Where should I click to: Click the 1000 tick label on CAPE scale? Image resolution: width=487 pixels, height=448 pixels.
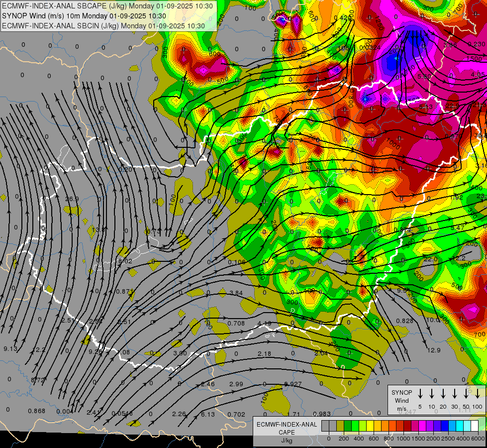403,439
